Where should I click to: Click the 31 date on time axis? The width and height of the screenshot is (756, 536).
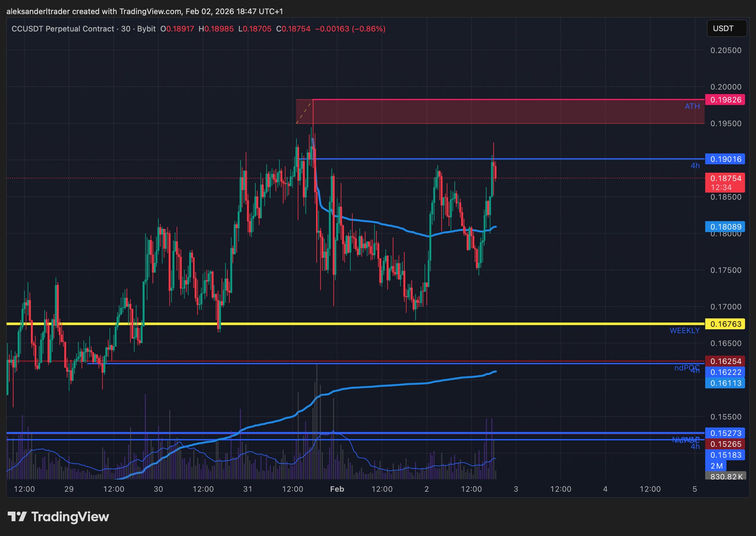coord(248,489)
